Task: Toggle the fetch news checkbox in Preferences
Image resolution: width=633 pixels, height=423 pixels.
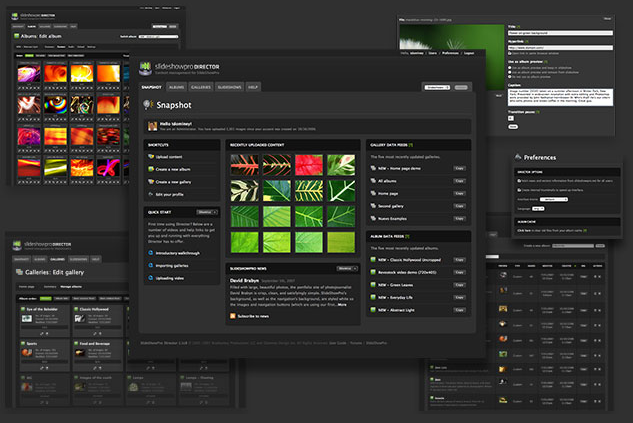Action: pos(519,180)
